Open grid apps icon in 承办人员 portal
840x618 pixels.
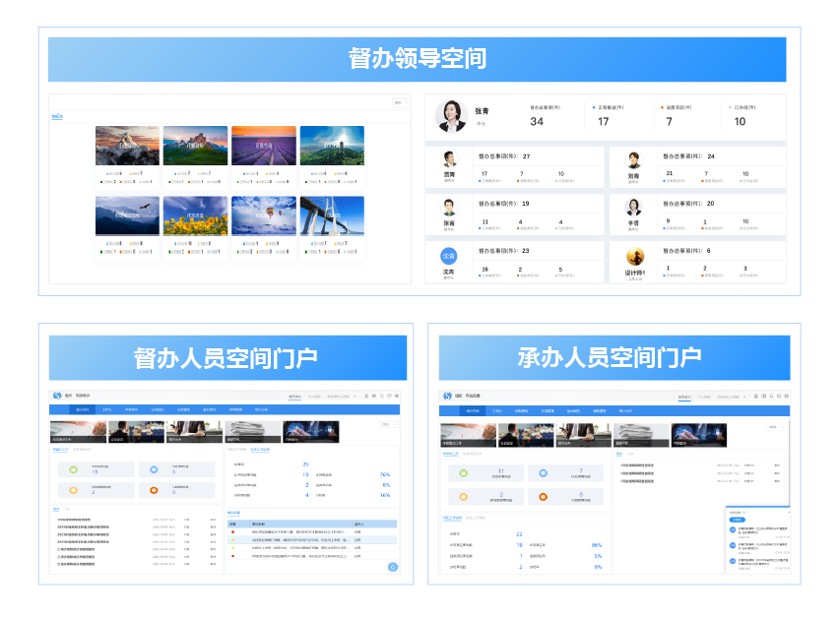click(x=763, y=397)
